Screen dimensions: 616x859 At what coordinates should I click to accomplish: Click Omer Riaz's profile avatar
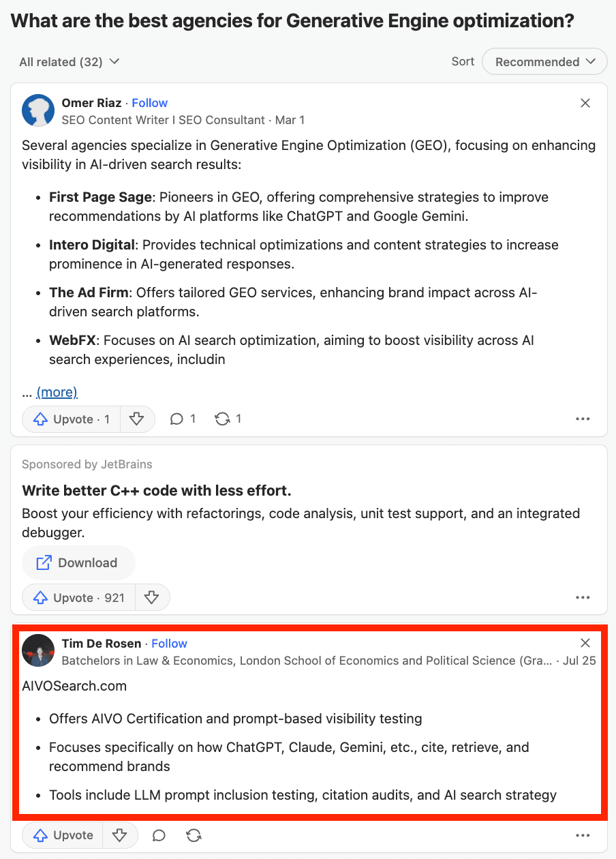coord(38,110)
